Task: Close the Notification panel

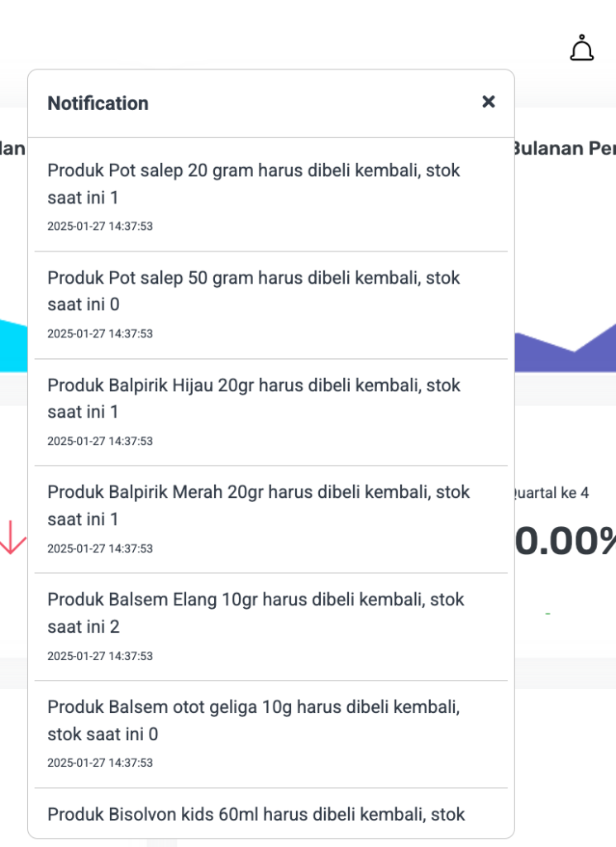Action: click(489, 102)
